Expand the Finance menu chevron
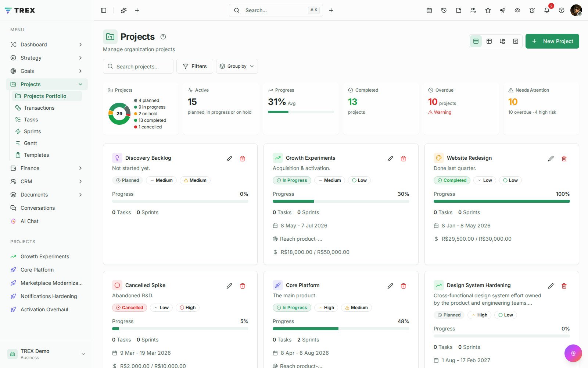 tap(80, 168)
